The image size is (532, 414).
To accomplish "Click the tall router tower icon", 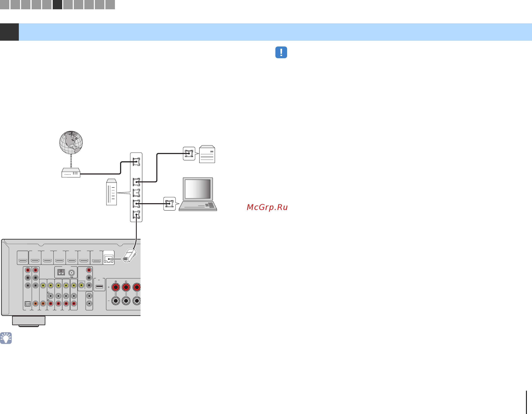I will (x=111, y=192).
